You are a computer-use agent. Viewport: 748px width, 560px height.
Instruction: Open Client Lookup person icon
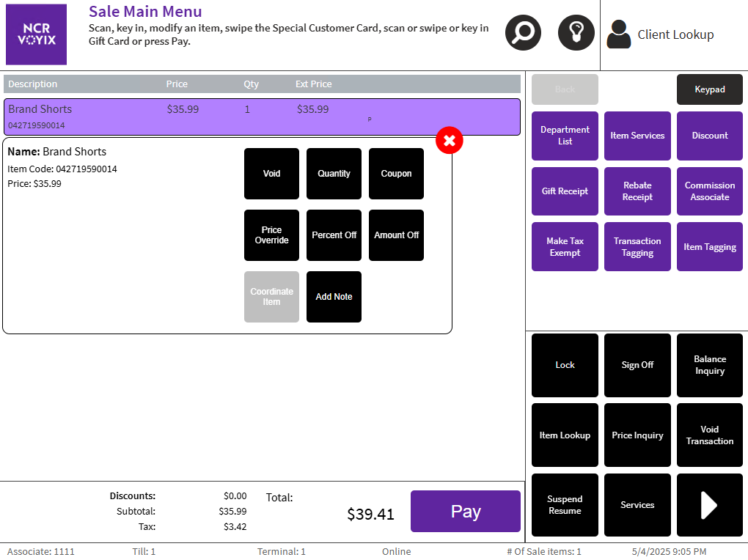pos(619,34)
